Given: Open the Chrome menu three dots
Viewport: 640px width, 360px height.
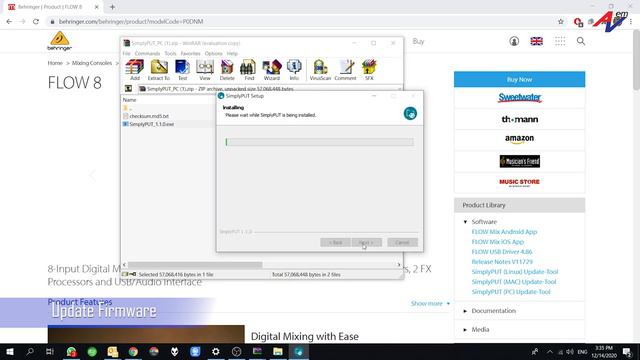Looking at the screenshot, I should coord(631,22).
